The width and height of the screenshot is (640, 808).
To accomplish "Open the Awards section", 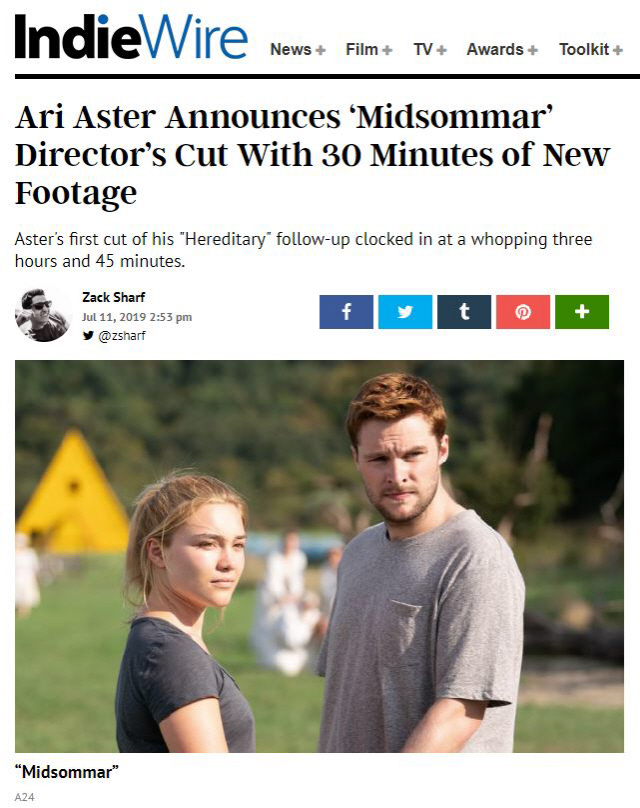I will [495, 49].
